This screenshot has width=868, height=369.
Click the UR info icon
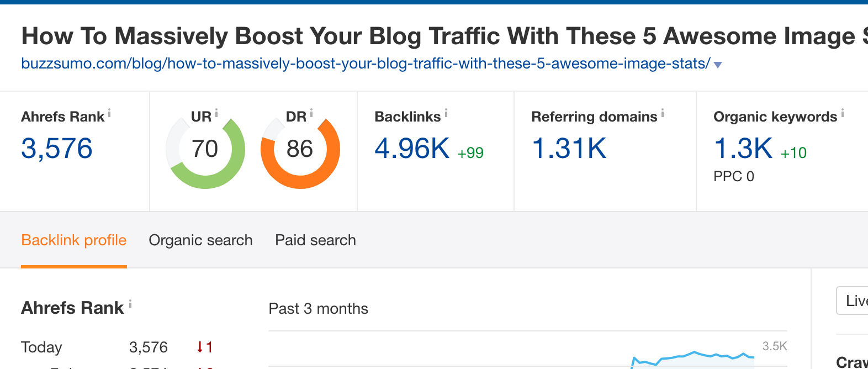tap(216, 113)
